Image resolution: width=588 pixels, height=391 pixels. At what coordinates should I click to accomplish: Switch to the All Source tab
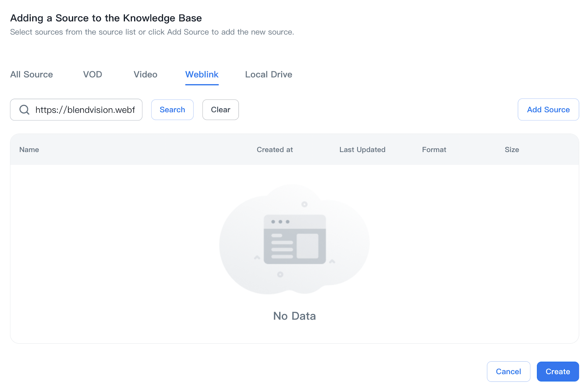pyautogui.click(x=32, y=75)
